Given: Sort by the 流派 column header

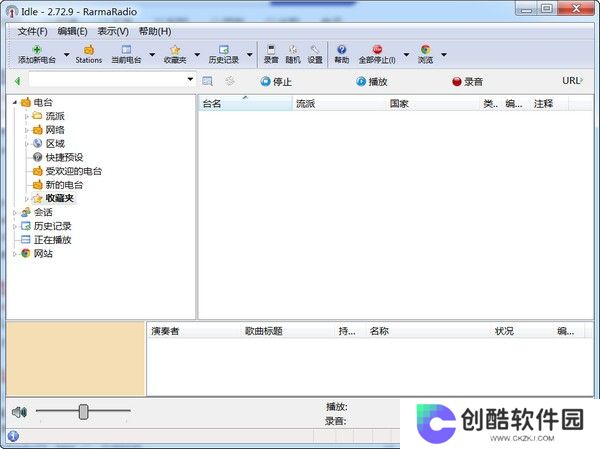Looking at the screenshot, I should tap(339, 104).
